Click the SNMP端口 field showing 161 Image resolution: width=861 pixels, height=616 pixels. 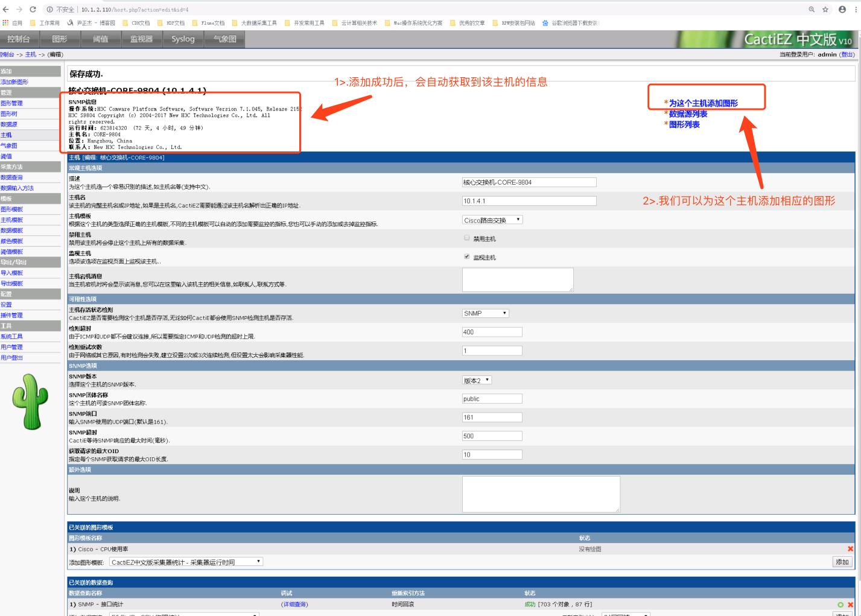click(492, 418)
